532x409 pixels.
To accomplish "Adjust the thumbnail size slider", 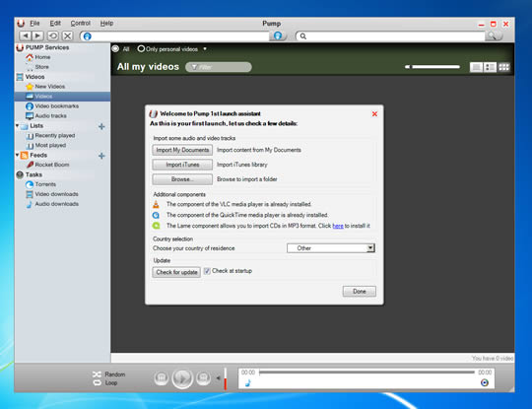I will (432, 67).
